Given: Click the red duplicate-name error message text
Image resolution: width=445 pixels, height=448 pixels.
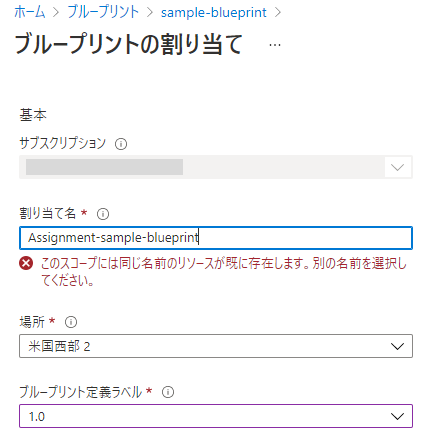Looking at the screenshot, I should (224, 272).
